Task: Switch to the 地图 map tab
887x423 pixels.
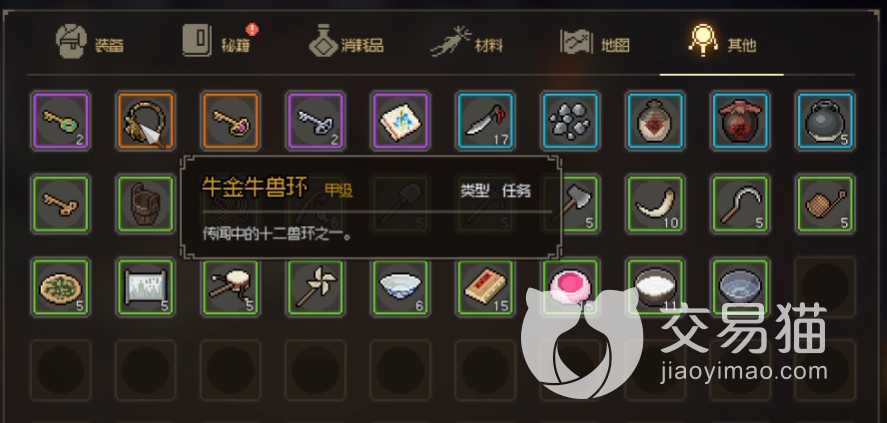Action: point(595,42)
